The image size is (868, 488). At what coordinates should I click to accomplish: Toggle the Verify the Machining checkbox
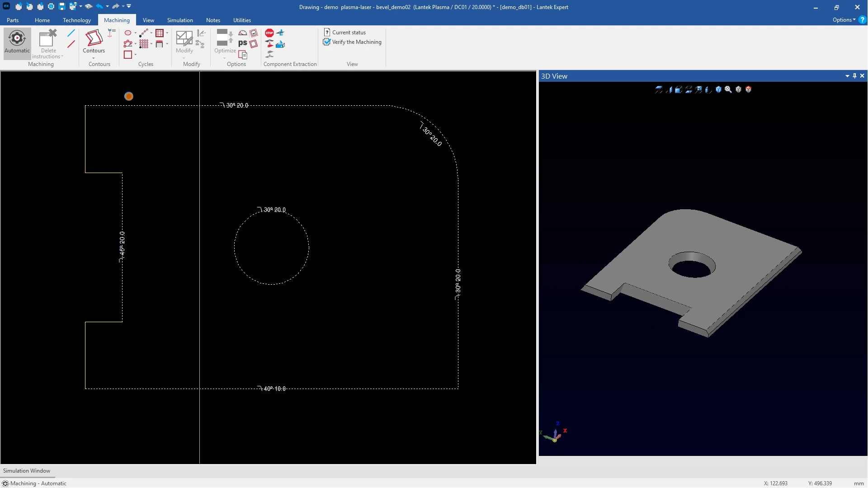tap(327, 42)
